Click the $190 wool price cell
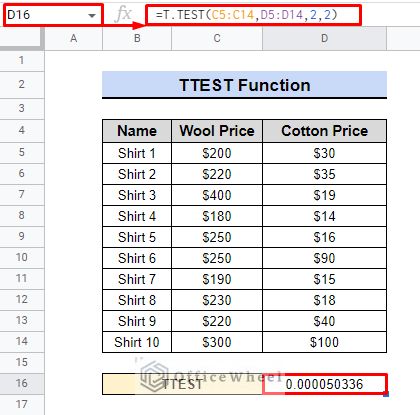Image resolution: width=420 pixels, height=415 pixels. point(217,279)
